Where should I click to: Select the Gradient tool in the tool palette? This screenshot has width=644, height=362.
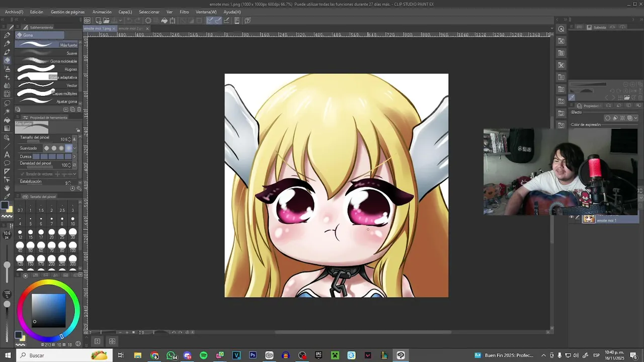point(7,129)
